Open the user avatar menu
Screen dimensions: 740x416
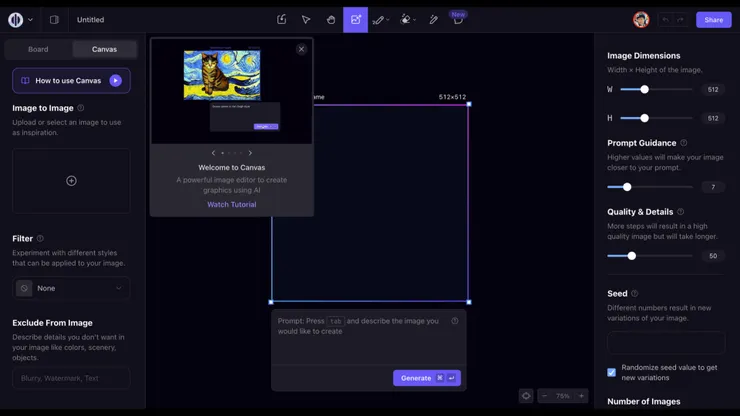coord(641,20)
